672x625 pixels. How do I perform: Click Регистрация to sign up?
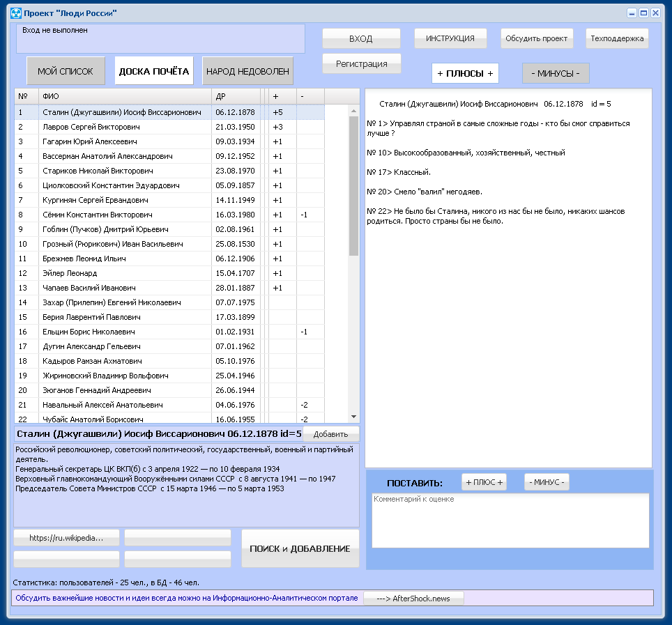pyautogui.click(x=361, y=63)
